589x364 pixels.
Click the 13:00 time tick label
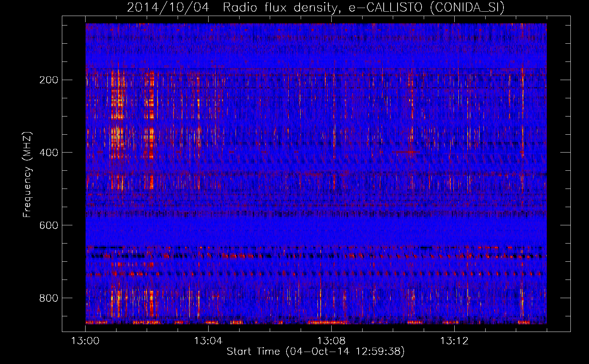[x=85, y=341]
